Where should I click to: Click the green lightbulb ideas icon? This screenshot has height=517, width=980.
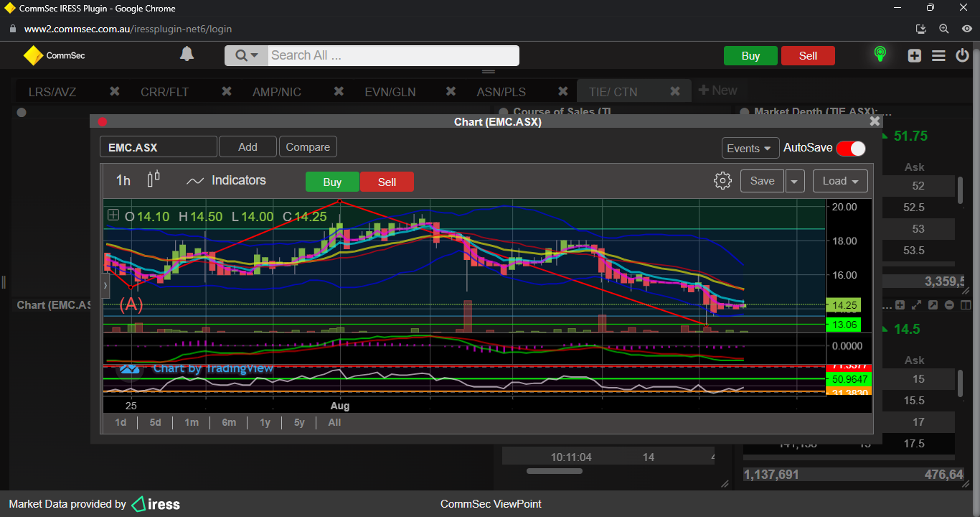click(880, 55)
